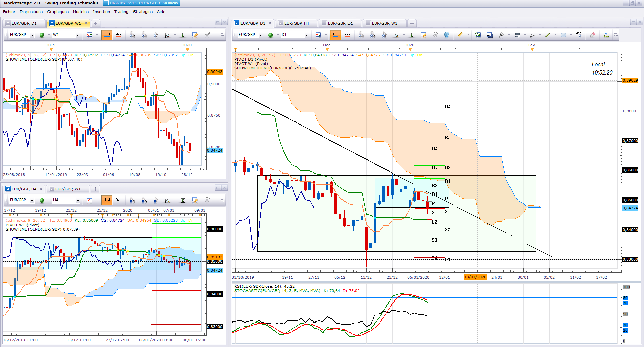Expand the D1 toolbar overflow options
The image size is (644, 347).
pyautogui.click(x=616, y=35)
